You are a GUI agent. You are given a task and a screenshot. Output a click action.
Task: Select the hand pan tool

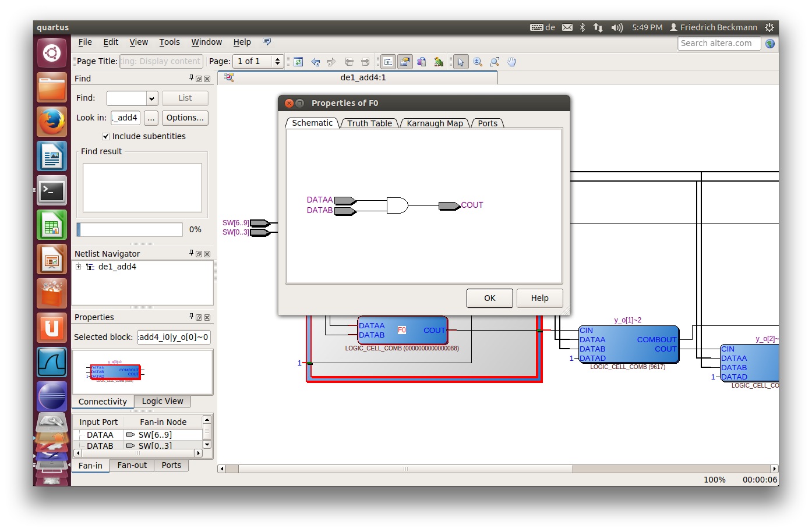511,62
